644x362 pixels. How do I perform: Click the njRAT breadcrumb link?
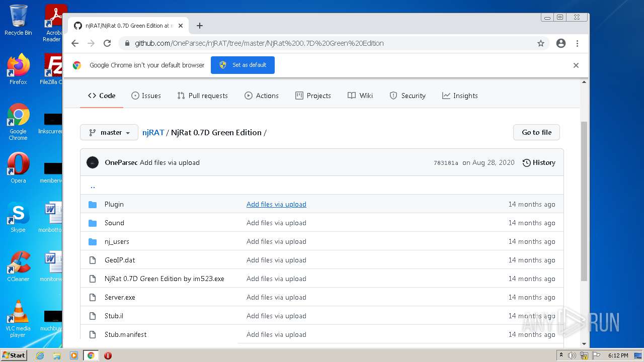point(153,132)
